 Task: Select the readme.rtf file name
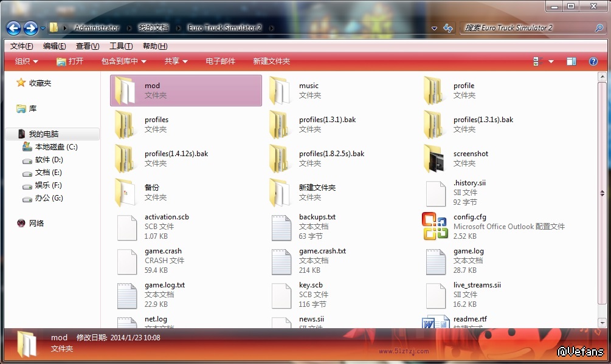click(x=470, y=319)
